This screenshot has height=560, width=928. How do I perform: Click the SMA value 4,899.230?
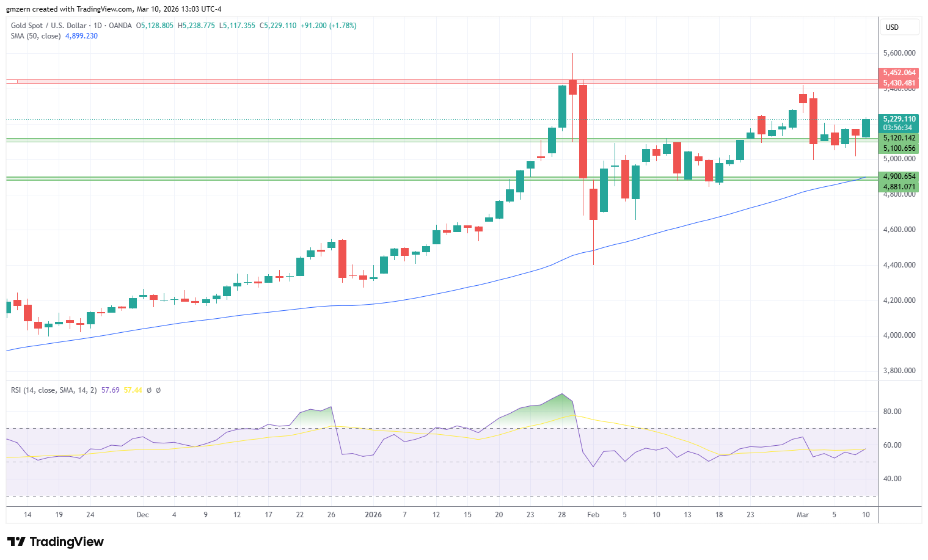[82, 36]
